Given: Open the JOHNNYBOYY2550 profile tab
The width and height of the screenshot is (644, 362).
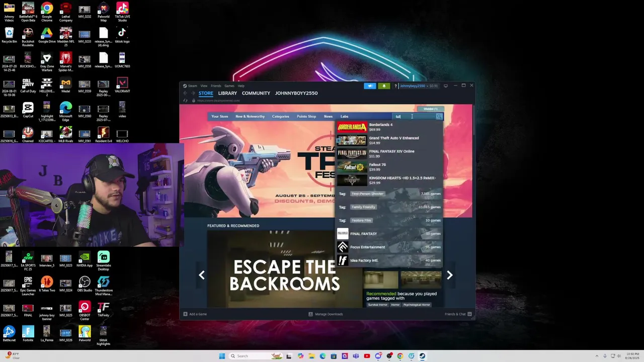Looking at the screenshot, I should [x=296, y=93].
